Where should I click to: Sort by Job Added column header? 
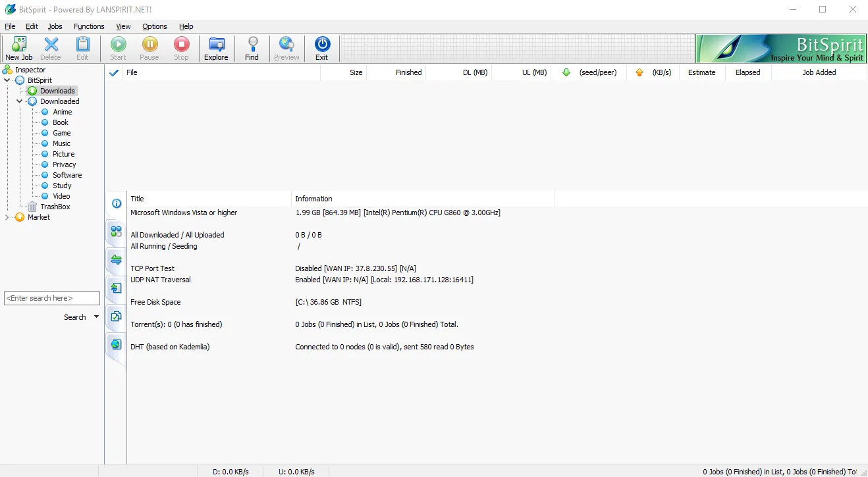[819, 72]
